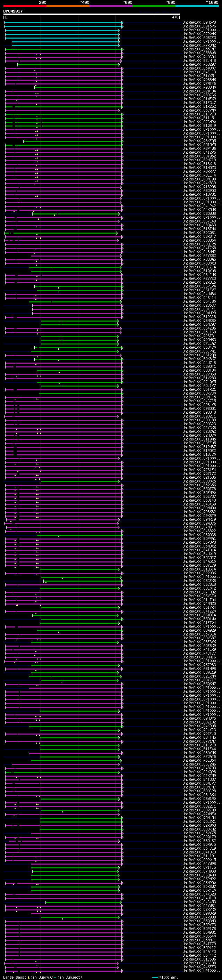This screenshot has width=222, height=980.
Task: Select hit UniRef100_B1FGL7
Action: tap(199, 103)
